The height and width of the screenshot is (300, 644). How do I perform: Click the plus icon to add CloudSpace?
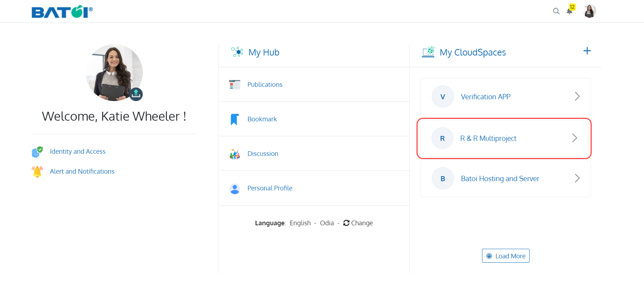(587, 51)
